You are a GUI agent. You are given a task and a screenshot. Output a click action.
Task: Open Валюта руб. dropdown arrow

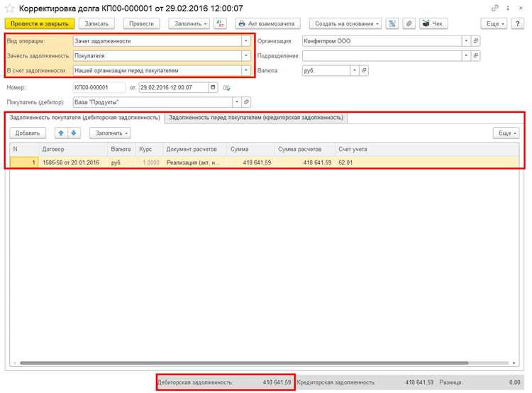pyautogui.click(x=355, y=70)
